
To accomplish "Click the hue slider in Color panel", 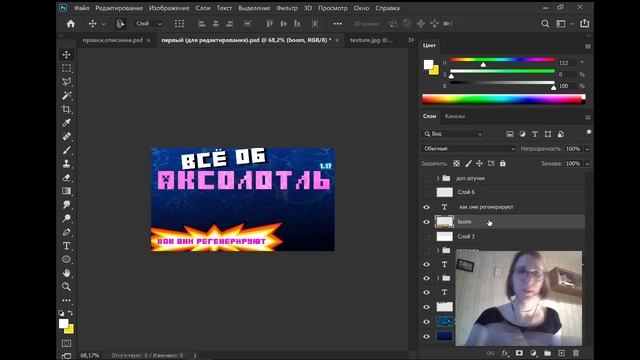I will tap(502, 60).
